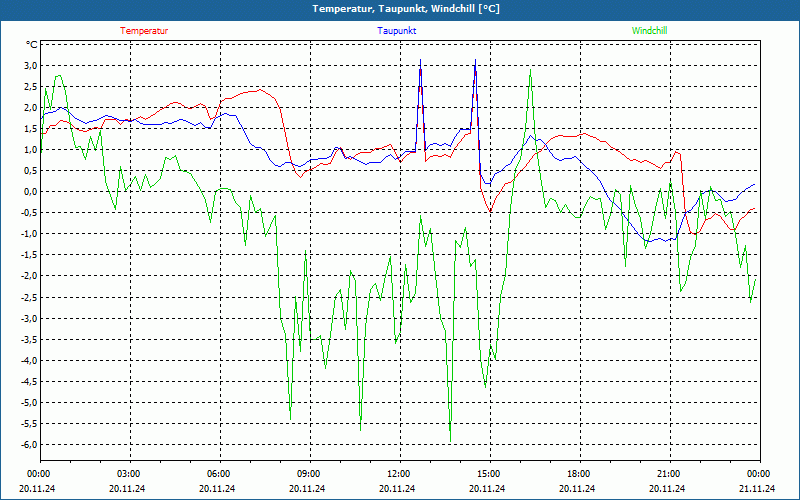Viewport: 800px width, 500px height.
Task: Click the green Windchill legend label
Action: 649,31
